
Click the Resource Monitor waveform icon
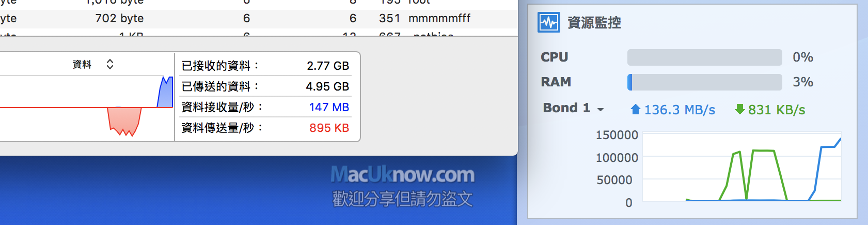(548, 23)
